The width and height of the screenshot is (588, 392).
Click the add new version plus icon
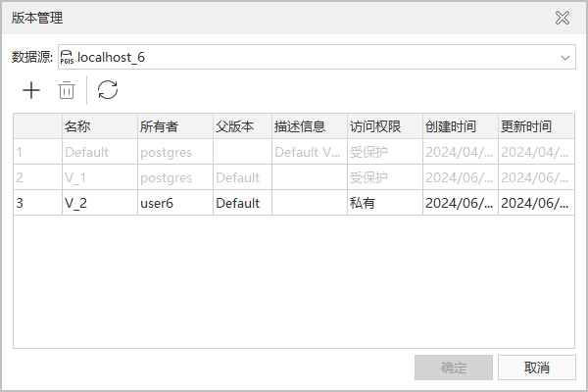point(31,91)
